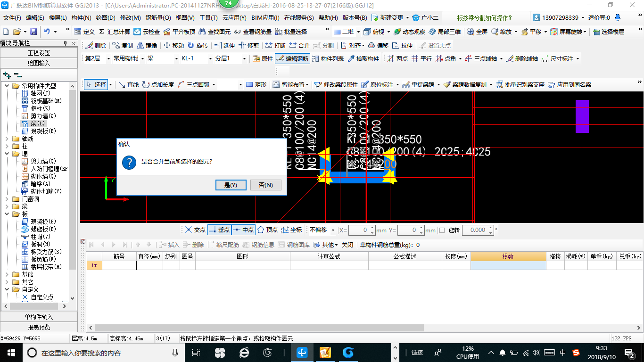Toggle the 中点 midpoint snap
This screenshot has width=644, height=362.
(243, 230)
